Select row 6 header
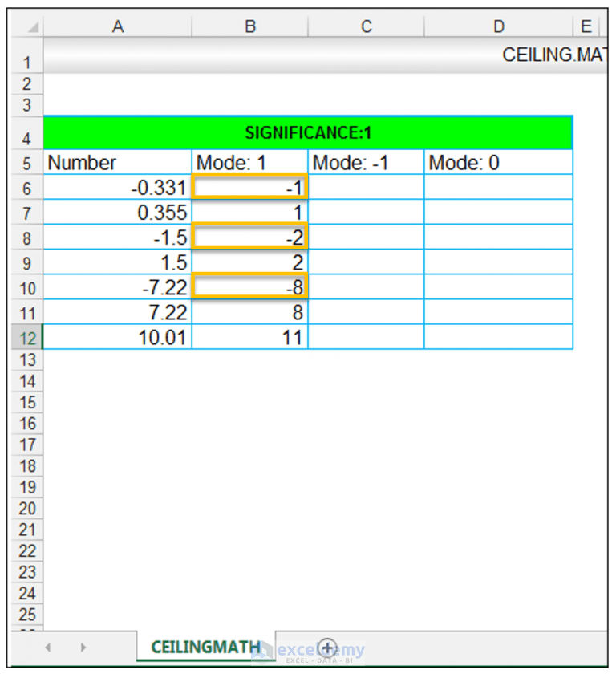Screen dimensions: 616x678 26,187
